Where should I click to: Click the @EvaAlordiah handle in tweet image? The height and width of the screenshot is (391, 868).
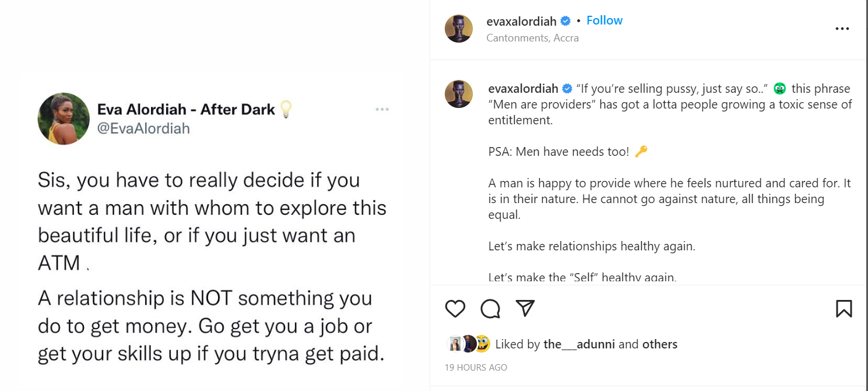click(143, 128)
